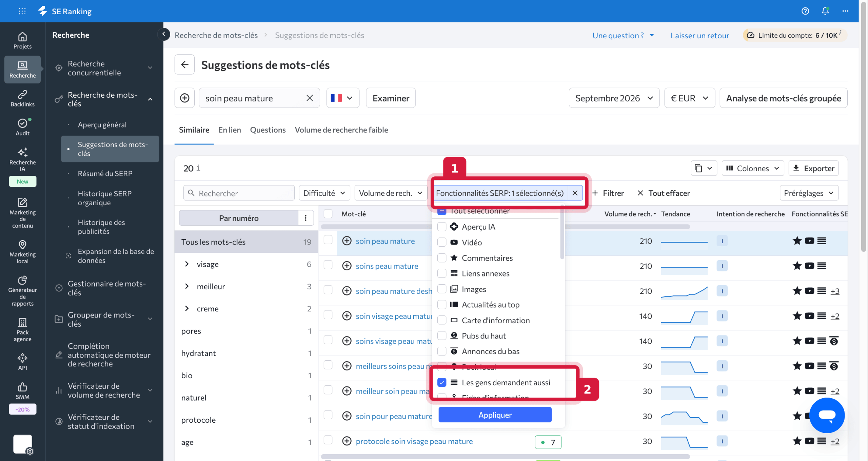Switch to the En lien tab
868x461 pixels.
[x=230, y=130]
